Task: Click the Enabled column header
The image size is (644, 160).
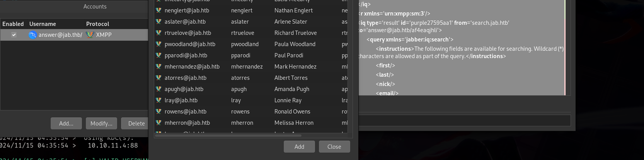Action: [x=13, y=24]
